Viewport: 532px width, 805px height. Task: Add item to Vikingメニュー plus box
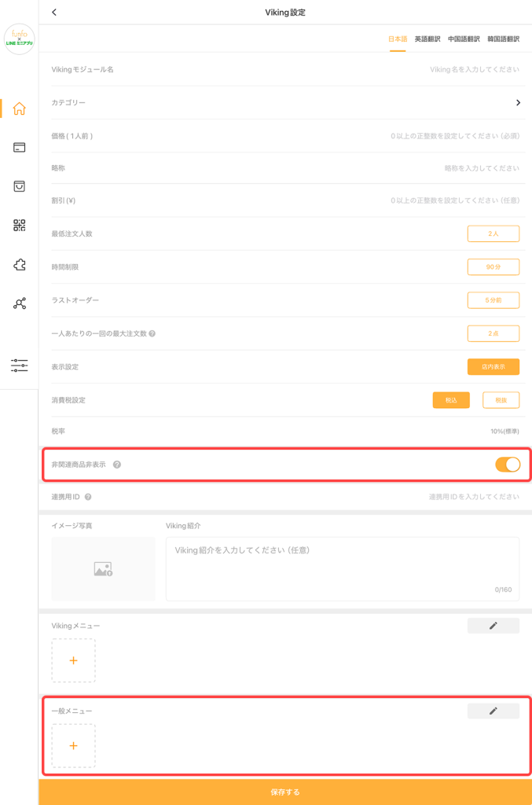[x=73, y=660]
